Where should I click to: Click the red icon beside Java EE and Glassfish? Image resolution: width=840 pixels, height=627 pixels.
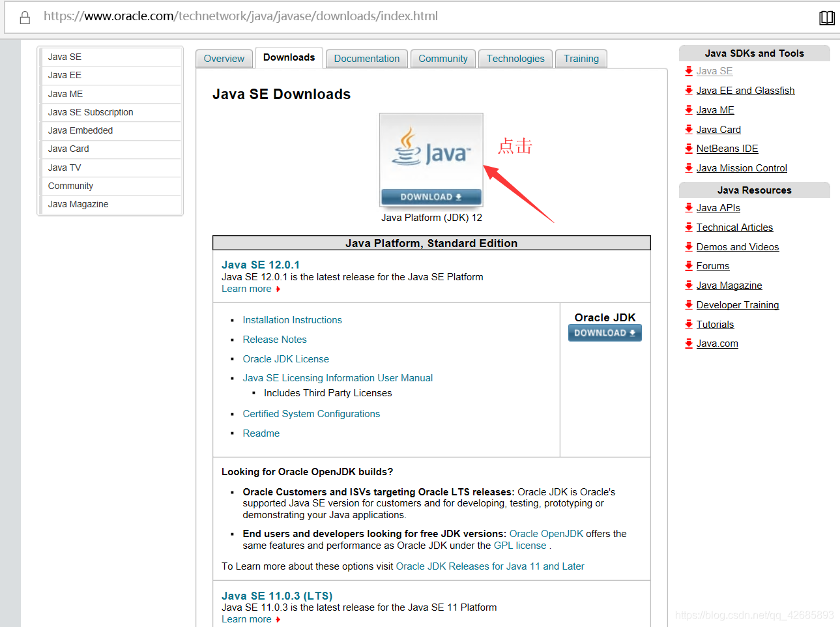pos(689,91)
